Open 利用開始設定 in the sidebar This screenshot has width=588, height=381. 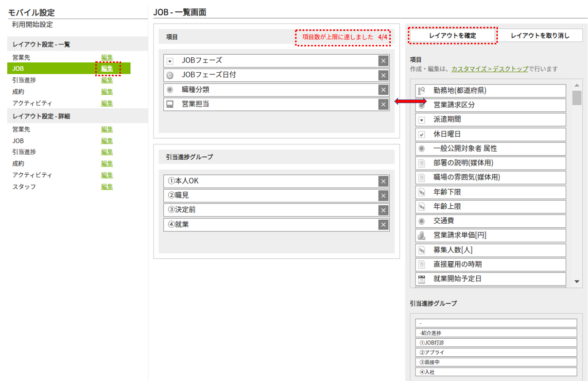32,25
